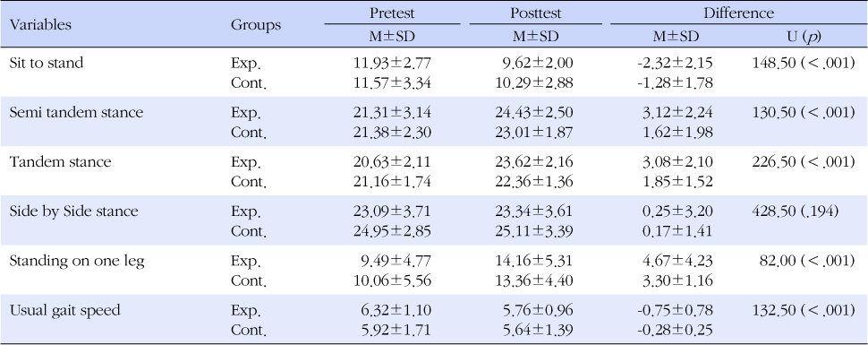Viewport: 868px width, 345px height.
Task: Click the Side by Side stance label
Action: pos(73,211)
